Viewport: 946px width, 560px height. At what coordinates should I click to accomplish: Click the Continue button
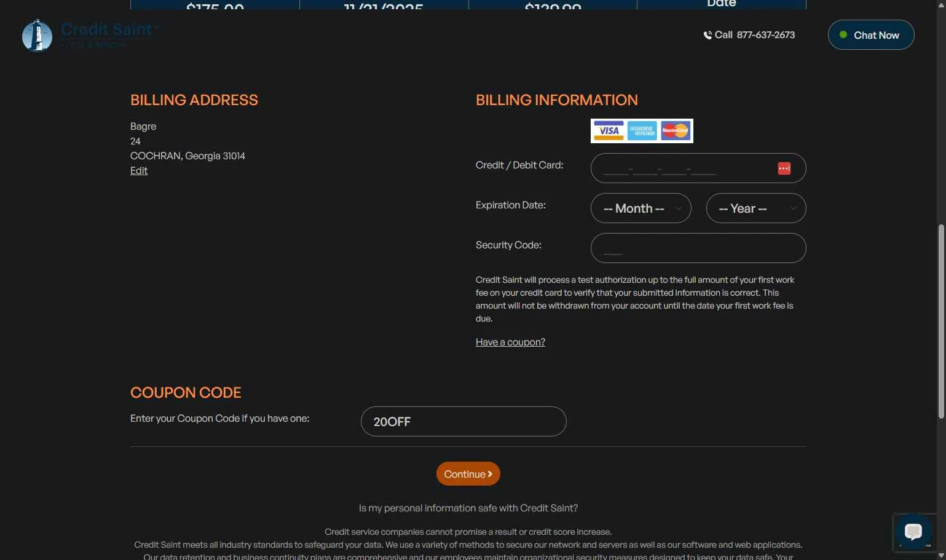pos(468,474)
